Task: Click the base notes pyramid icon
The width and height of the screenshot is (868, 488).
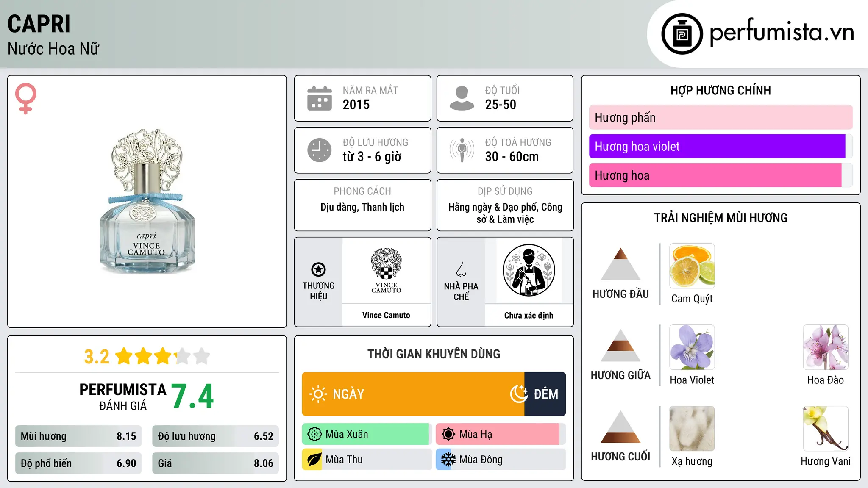Action: pyautogui.click(x=620, y=427)
